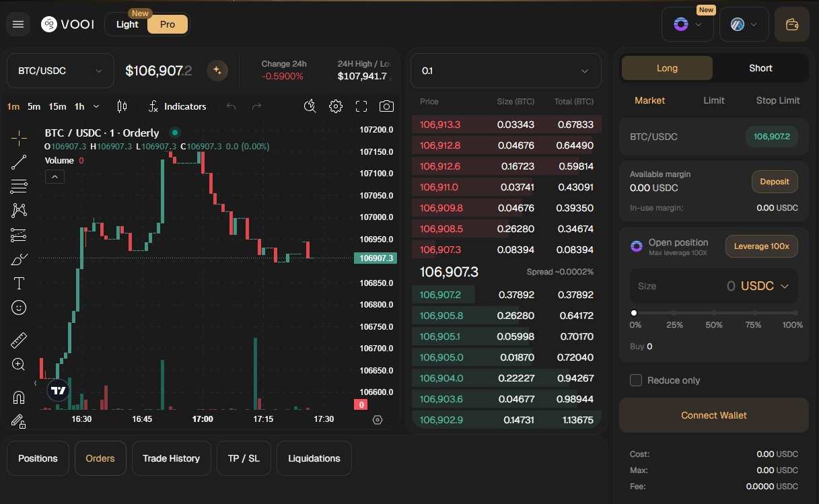Expand the order size 0.1 dropdown
819x504 pixels.
[505, 70]
